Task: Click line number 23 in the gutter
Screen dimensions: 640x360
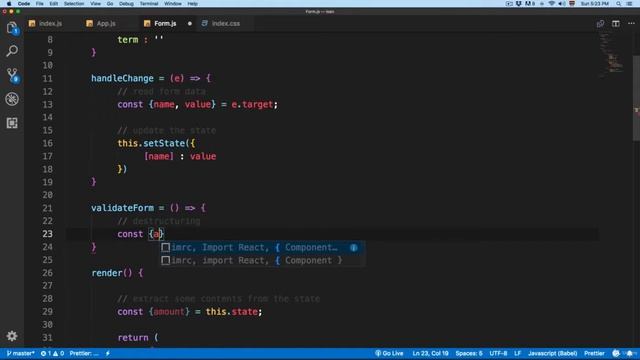Action: [x=47, y=234]
